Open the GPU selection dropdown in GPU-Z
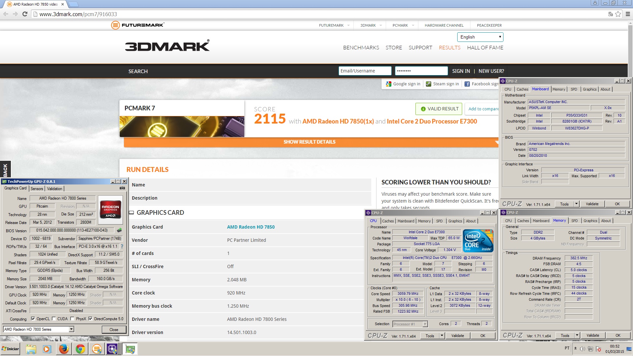 click(71, 329)
